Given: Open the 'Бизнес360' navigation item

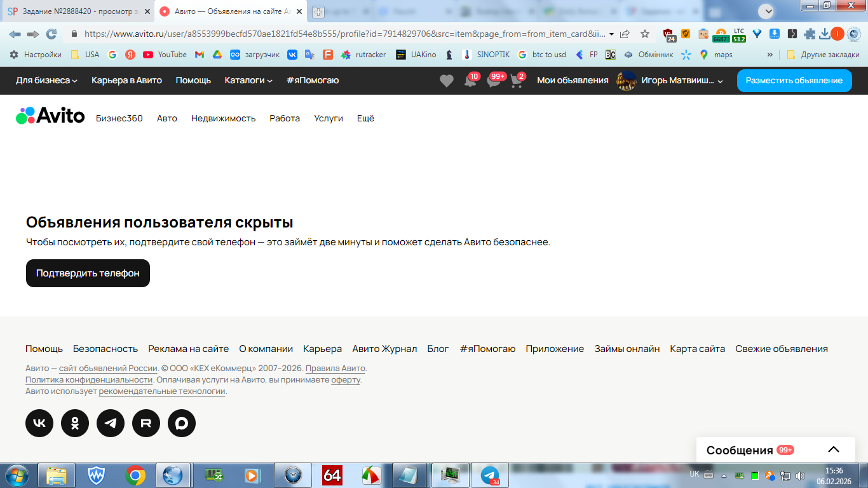Looking at the screenshot, I should click(x=119, y=118).
